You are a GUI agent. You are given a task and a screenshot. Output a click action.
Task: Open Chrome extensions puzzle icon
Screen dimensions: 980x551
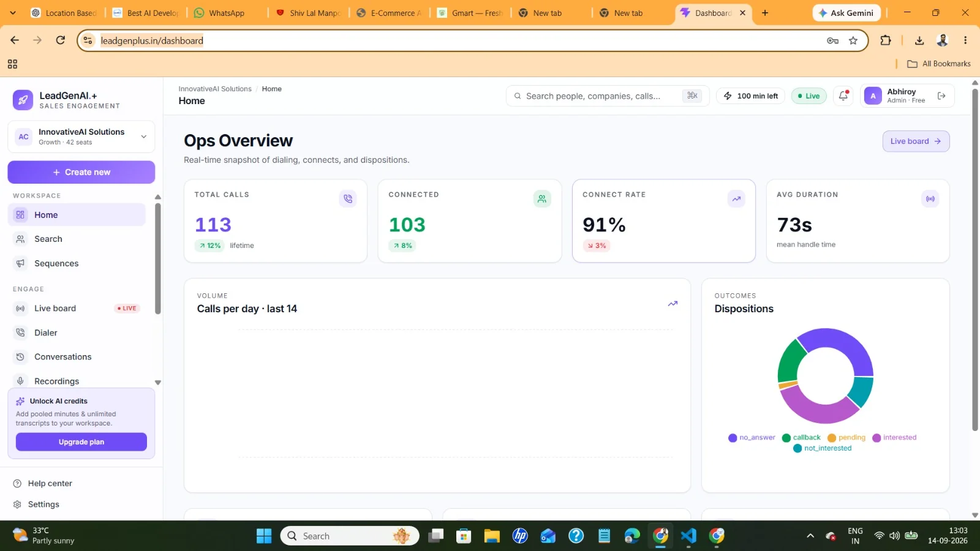click(x=886, y=40)
